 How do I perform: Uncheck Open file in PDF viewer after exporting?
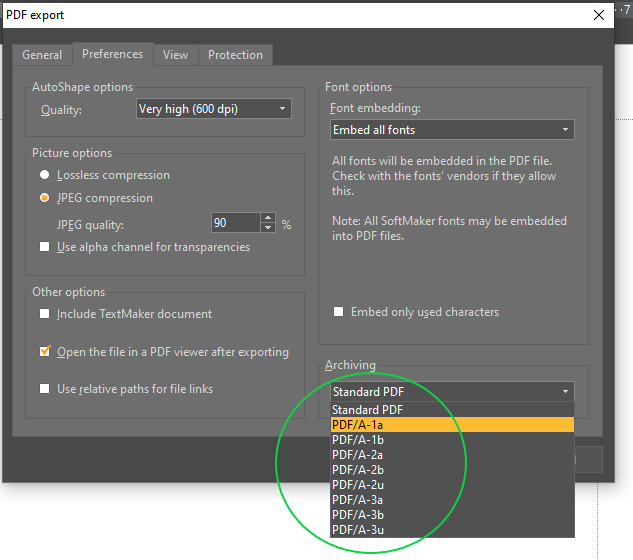(x=44, y=352)
